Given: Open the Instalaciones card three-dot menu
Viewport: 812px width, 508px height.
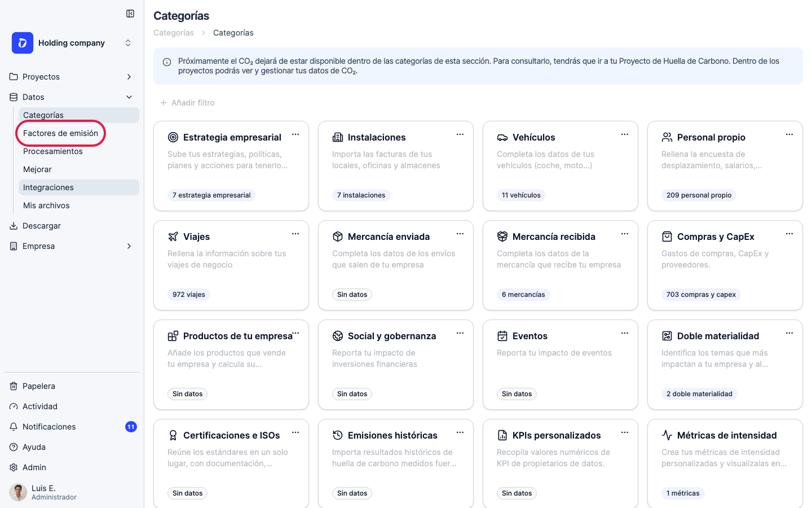Looking at the screenshot, I should point(460,134).
